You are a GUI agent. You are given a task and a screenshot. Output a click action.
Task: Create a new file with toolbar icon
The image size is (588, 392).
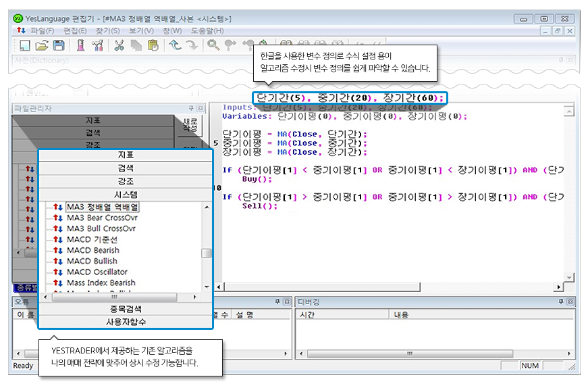[25, 46]
